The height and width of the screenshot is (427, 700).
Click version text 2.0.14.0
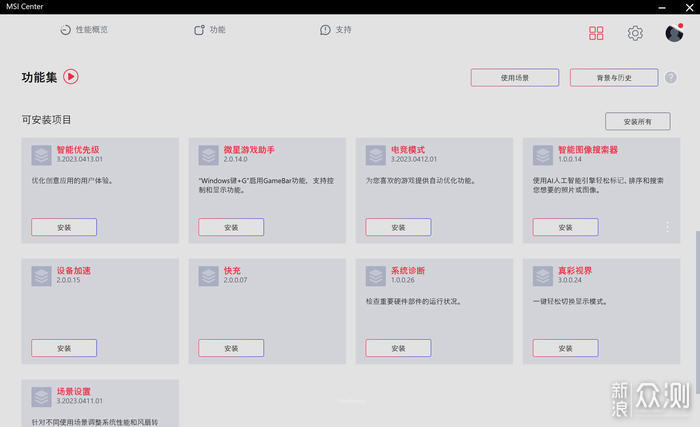[x=235, y=159]
